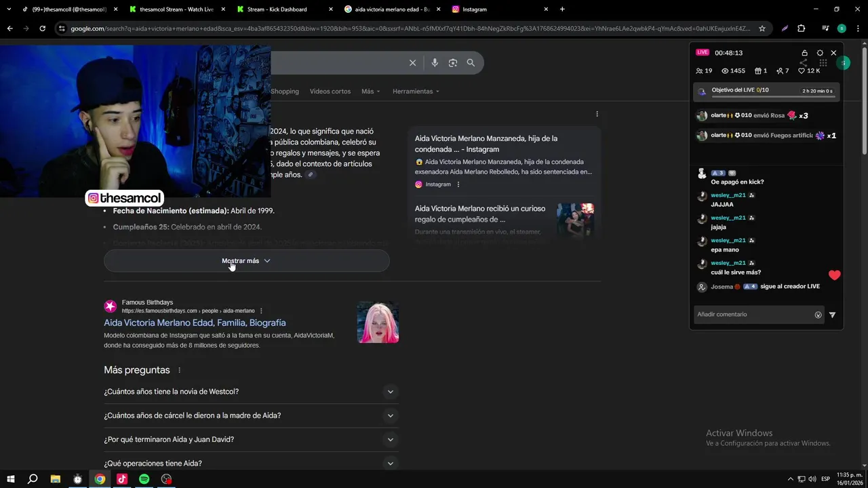This screenshot has height=488, width=868.
Task: Switch to the Shopping search tab
Action: [x=285, y=91]
